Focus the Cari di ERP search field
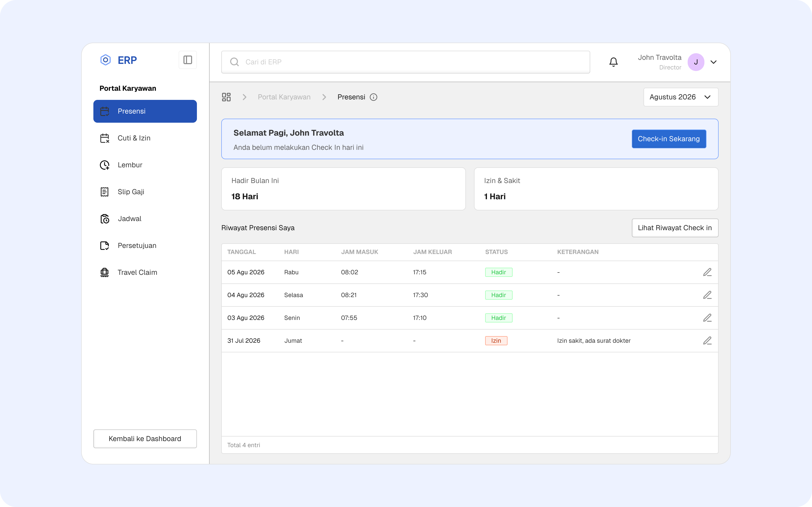 [405, 62]
